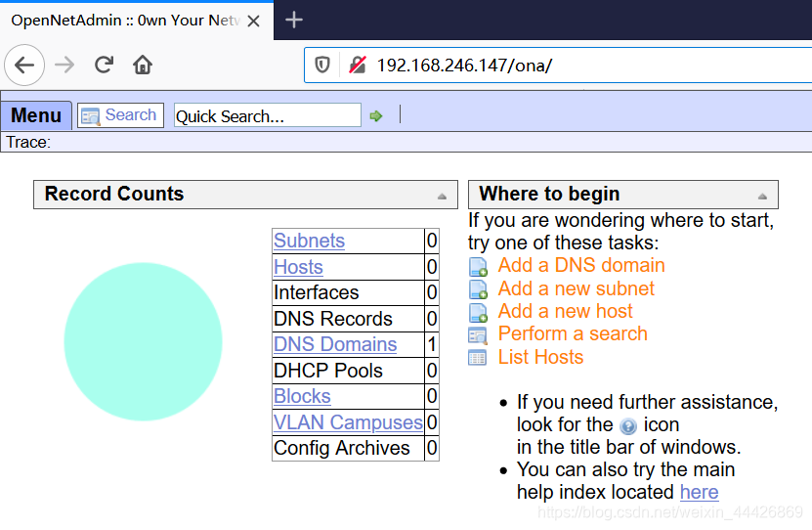Open the Menu button

pyautogui.click(x=36, y=115)
